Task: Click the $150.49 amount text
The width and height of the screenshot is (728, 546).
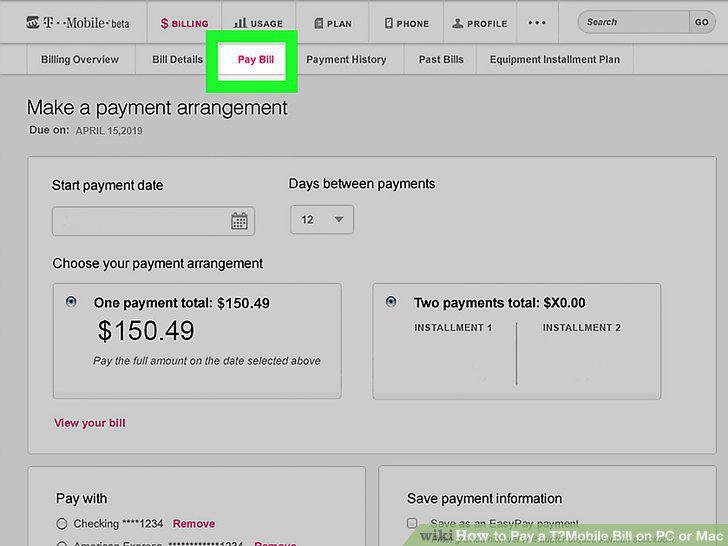Action: tap(146, 331)
